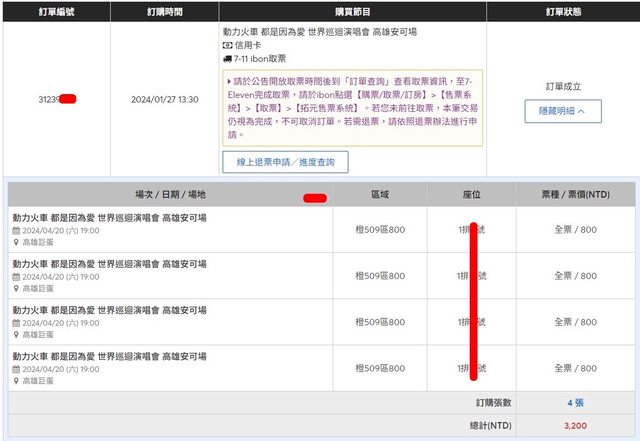The height and width of the screenshot is (441, 640).
Task: Collapse order details with 隱藏明細 button
Action: 562,111
